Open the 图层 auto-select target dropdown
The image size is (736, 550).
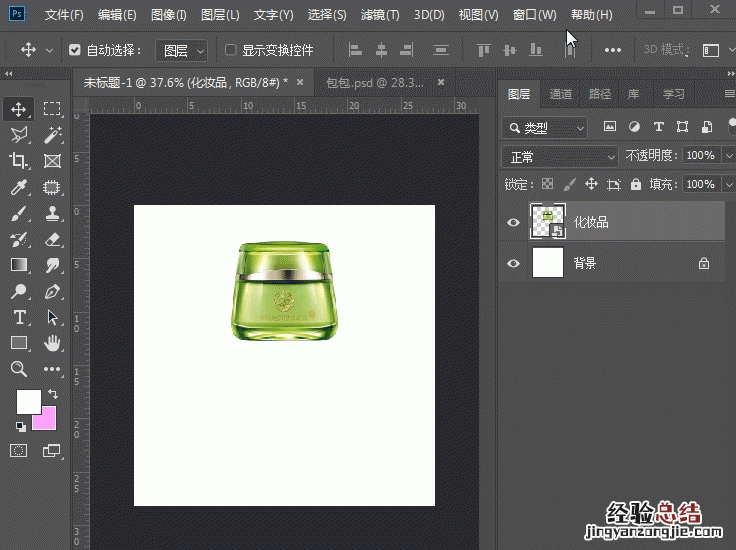tap(182, 50)
